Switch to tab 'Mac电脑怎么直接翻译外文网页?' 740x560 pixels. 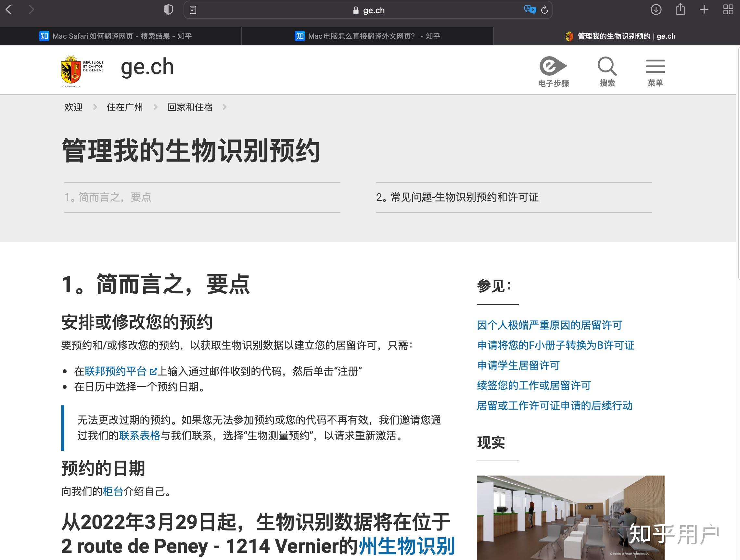(367, 36)
